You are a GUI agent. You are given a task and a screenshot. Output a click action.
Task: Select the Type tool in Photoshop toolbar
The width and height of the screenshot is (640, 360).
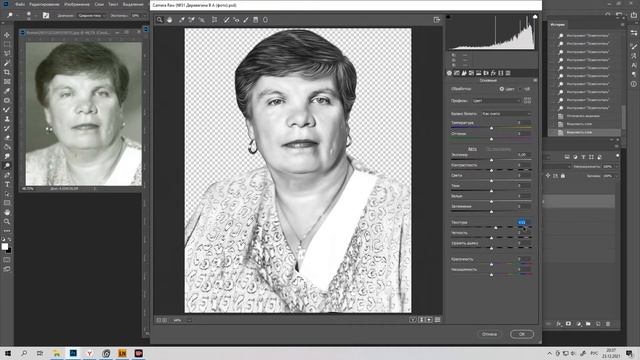point(7,184)
